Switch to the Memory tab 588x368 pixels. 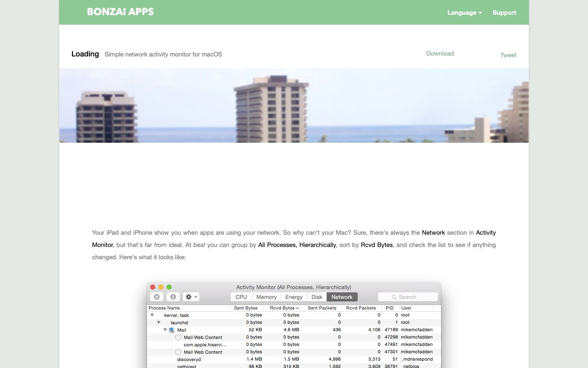(x=267, y=297)
